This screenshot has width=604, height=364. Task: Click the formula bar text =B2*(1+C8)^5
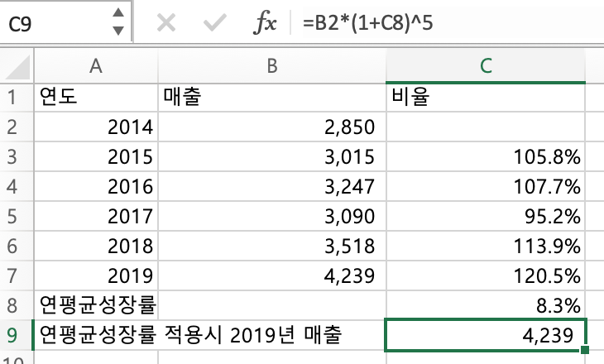click(368, 22)
